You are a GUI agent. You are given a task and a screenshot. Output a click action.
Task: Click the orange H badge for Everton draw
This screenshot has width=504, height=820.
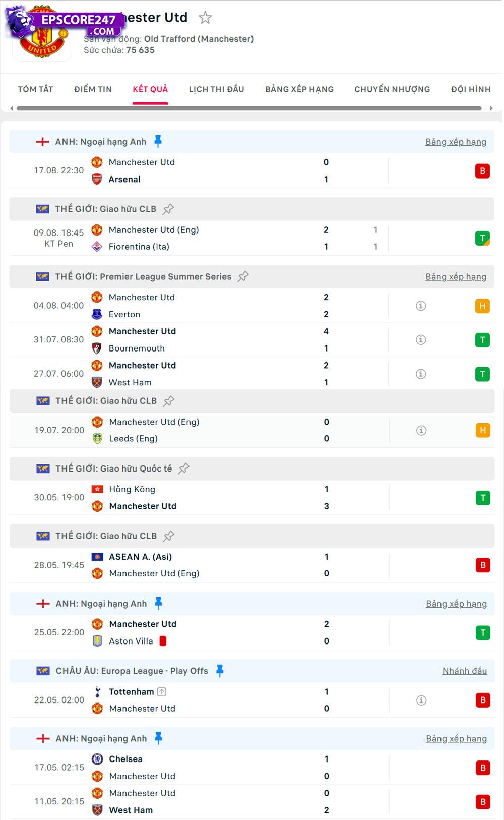[x=482, y=306]
